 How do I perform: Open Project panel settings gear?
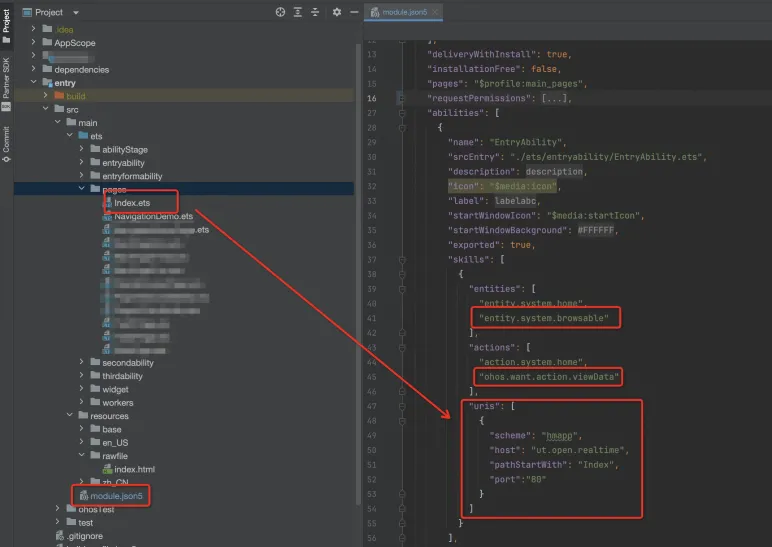point(337,12)
